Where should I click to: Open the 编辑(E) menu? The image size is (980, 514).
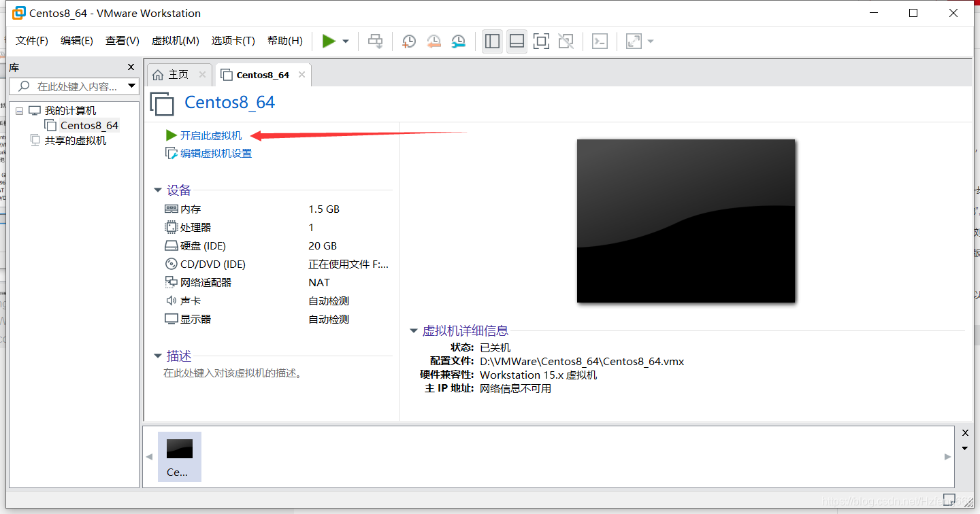point(77,41)
